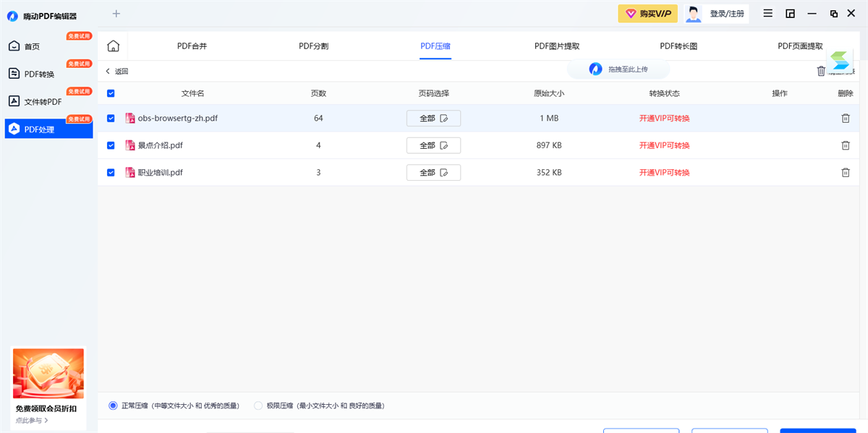Uncheck the 职业培训.pdf checkbox
The image size is (868, 433).
point(111,172)
